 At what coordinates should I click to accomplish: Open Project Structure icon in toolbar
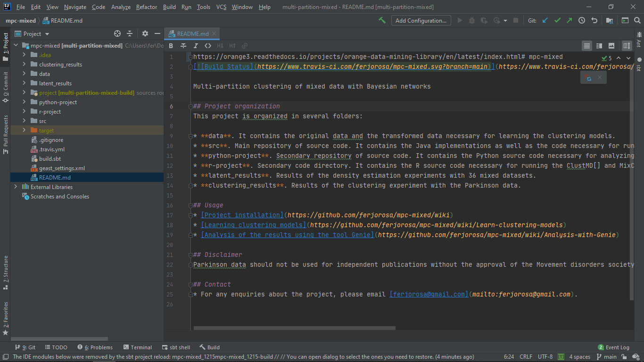point(610,20)
